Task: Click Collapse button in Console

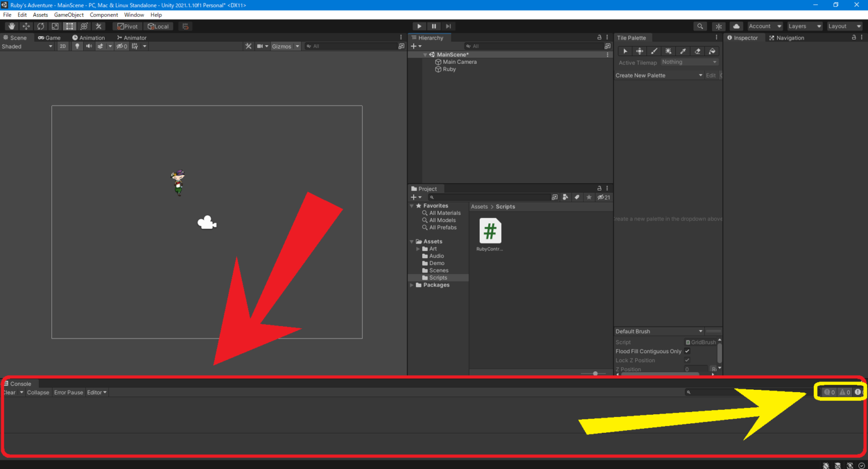Action: pos(38,392)
